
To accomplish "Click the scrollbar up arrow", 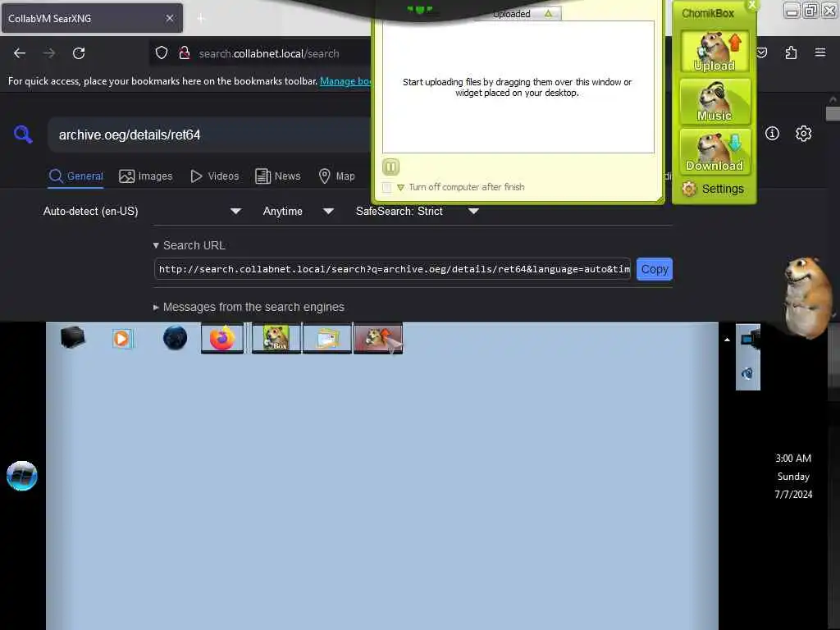I will (833, 99).
